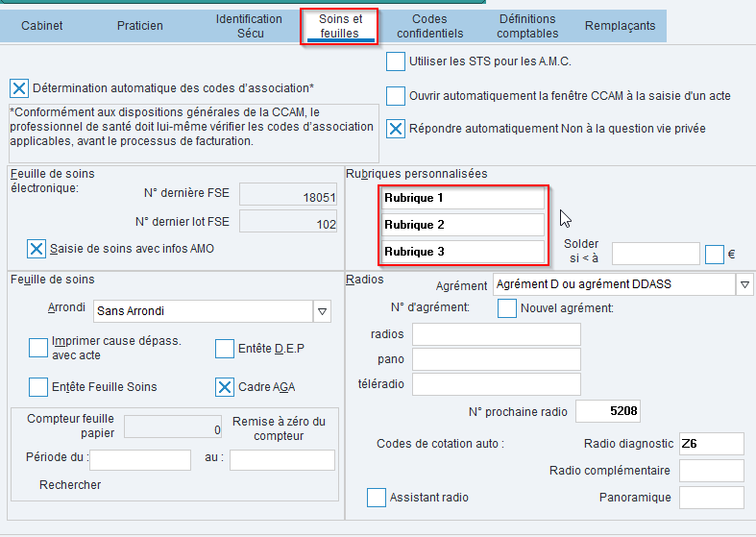756x537 pixels.
Task: Focus the radios agrément number field
Action: coord(496,334)
